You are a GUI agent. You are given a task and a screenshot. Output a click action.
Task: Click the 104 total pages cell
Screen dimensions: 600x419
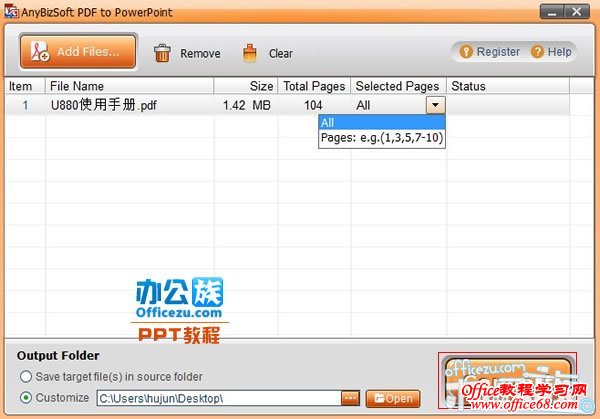pyautogui.click(x=313, y=105)
